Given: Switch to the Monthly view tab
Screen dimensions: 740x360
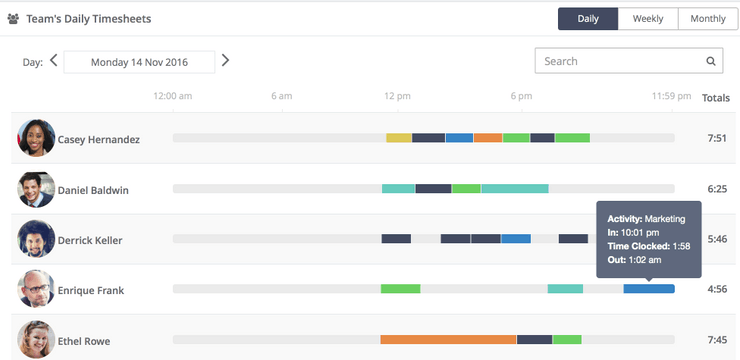Looking at the screenshot, I should (708, 19).
